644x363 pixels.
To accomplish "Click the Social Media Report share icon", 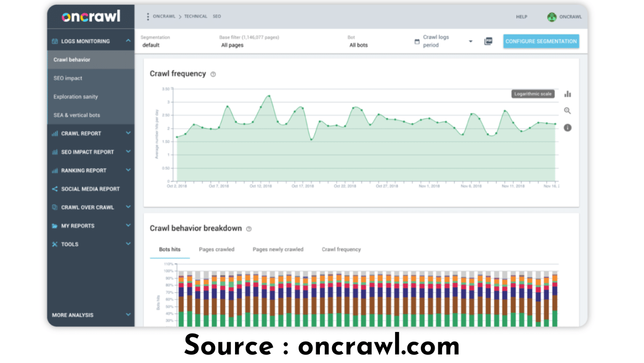I will point(54,189).
